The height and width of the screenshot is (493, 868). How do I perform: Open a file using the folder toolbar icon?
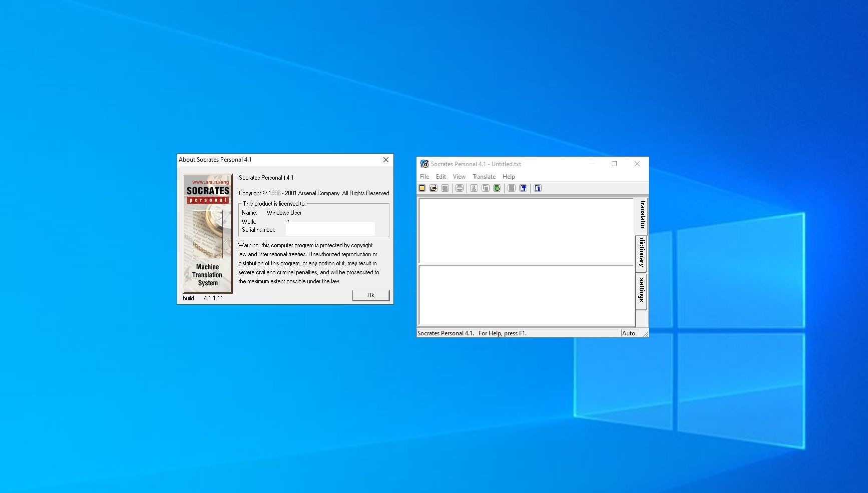(x=433, y=188)
